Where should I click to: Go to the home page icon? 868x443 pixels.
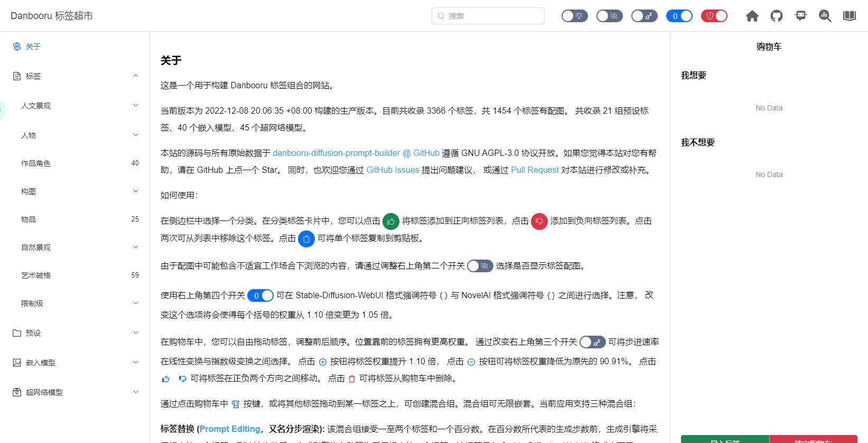point(752,16)
